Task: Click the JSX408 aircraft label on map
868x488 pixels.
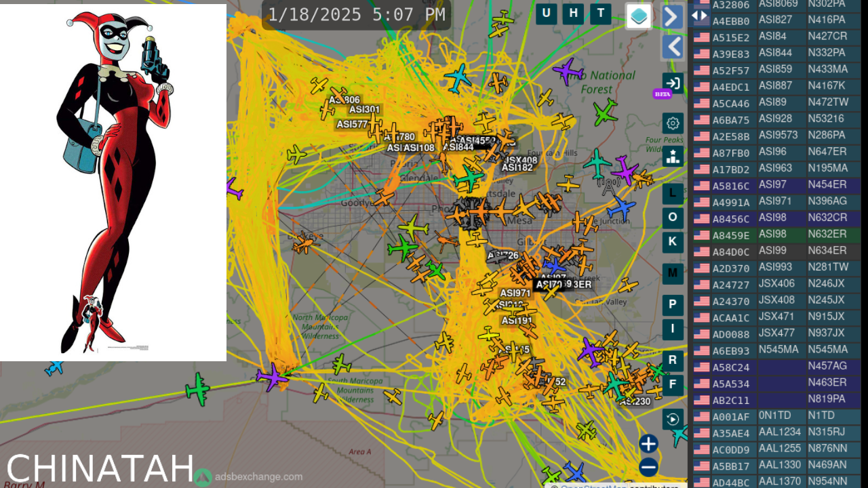Action: tap(521, 161)
